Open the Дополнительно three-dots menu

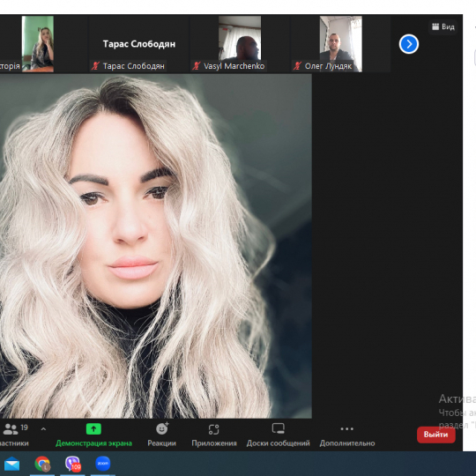click(x=347, y=428)
